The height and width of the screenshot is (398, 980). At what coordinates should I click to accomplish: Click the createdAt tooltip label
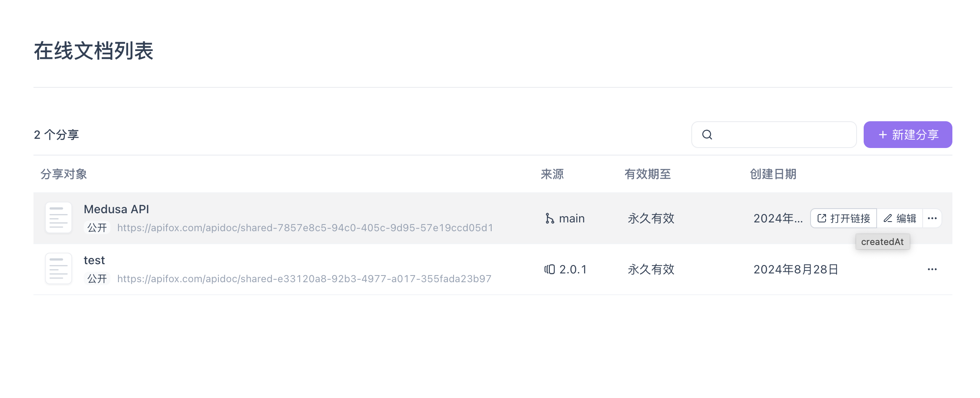coord(883,241)
